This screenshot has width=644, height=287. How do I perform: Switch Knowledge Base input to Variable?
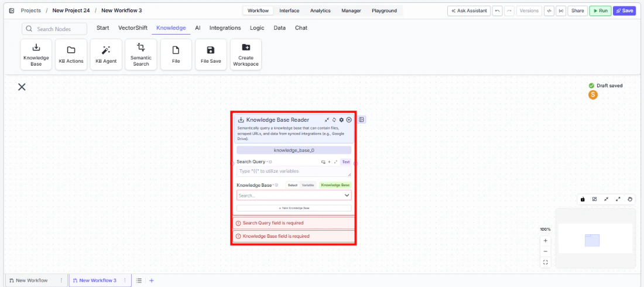(308, 185)
